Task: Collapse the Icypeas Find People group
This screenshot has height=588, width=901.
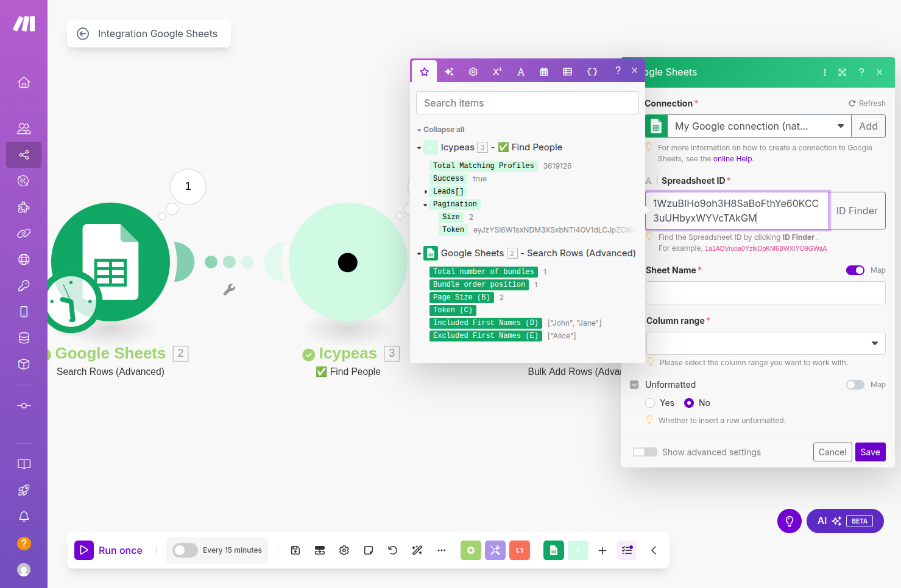Action: tap(419, 148)
